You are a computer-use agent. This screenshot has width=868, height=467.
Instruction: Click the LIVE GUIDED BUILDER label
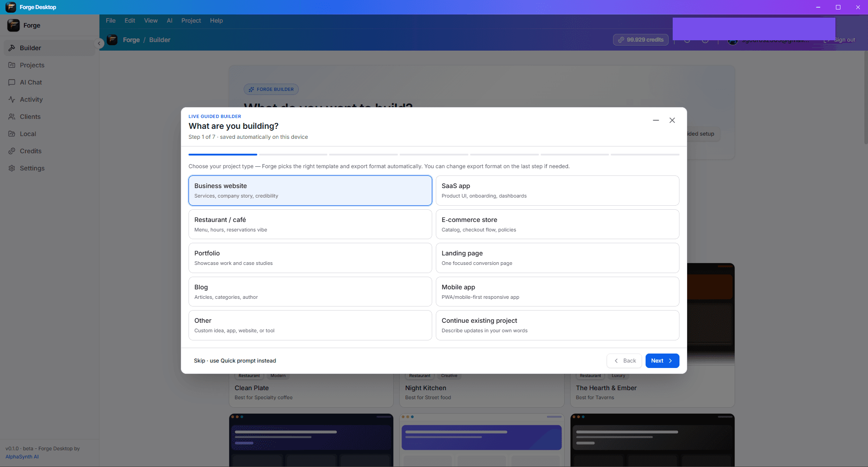tap(215, 117)
